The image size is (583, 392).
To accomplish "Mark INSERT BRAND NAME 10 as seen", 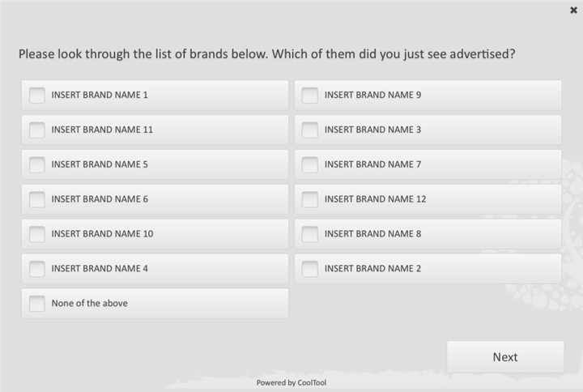I will tap(37, 235).
